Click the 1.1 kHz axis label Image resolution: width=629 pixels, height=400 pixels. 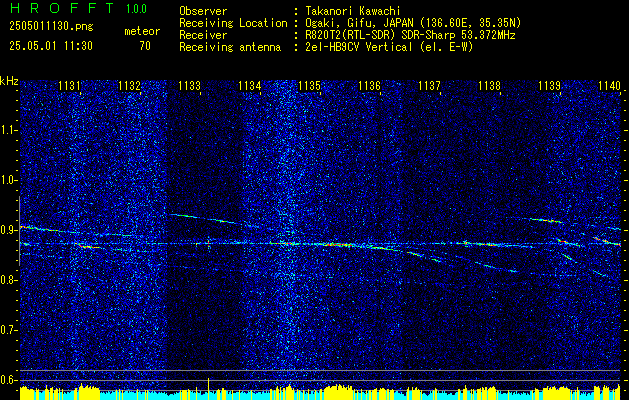tap(9, 130)
